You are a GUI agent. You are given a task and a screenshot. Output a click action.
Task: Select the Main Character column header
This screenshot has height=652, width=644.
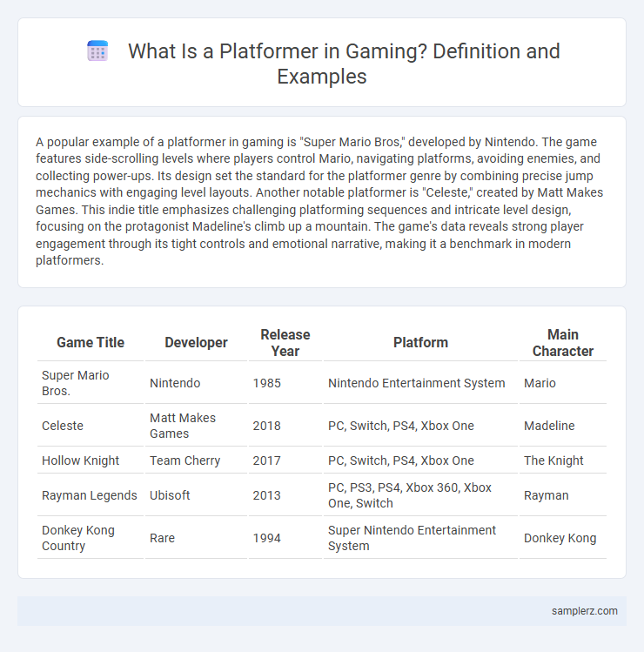(x=563, y=343)
